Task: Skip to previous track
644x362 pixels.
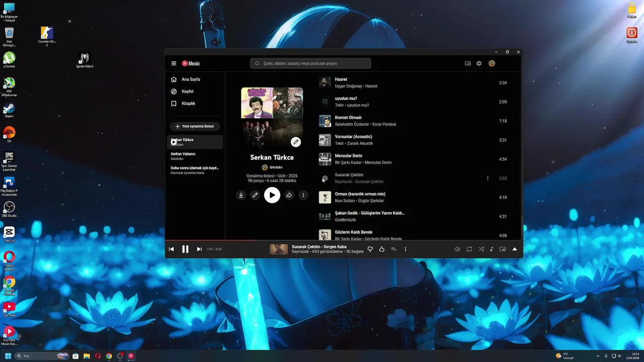Action: [171, 249]
